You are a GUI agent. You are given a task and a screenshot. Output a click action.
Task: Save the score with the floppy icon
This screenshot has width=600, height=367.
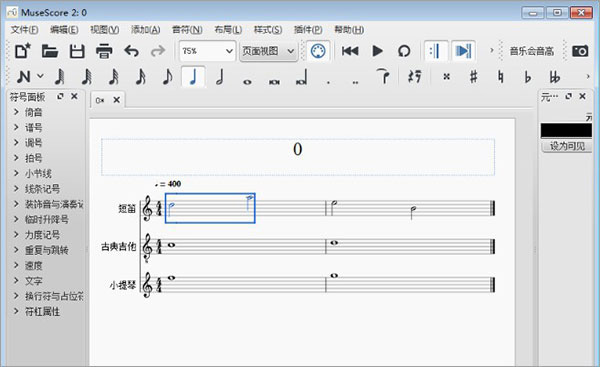point(77,51)
